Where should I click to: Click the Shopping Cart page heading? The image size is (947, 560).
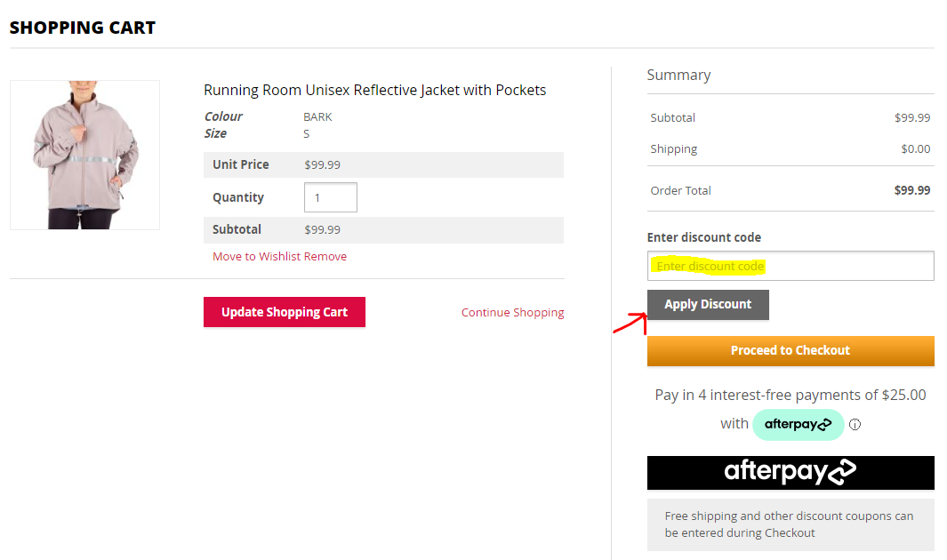83,28
